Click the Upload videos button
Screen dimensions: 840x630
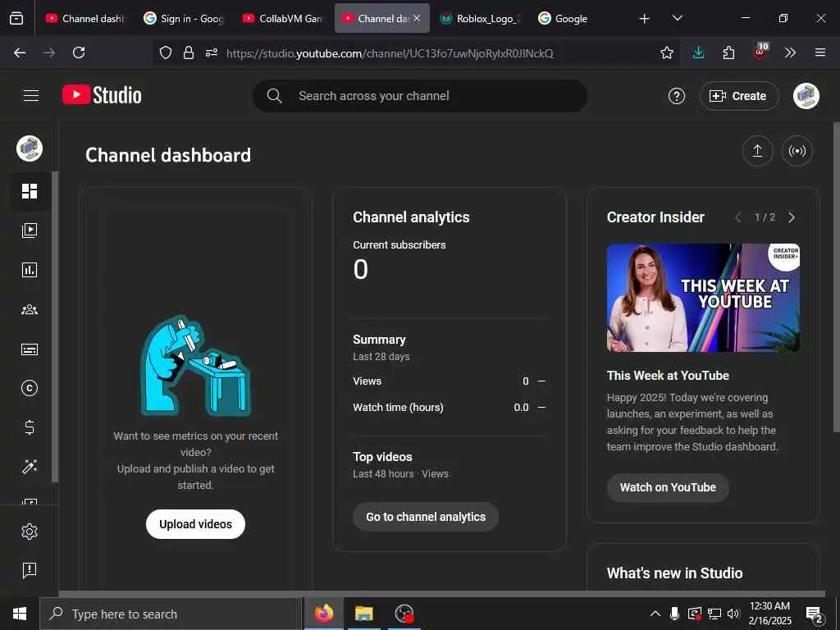(x=195, y=524)
